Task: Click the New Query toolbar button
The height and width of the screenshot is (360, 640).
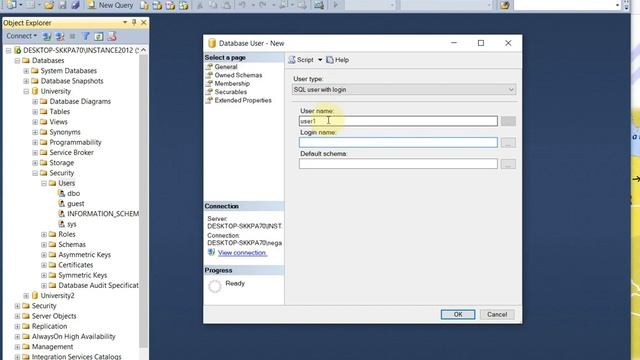Action: [110, 5]
